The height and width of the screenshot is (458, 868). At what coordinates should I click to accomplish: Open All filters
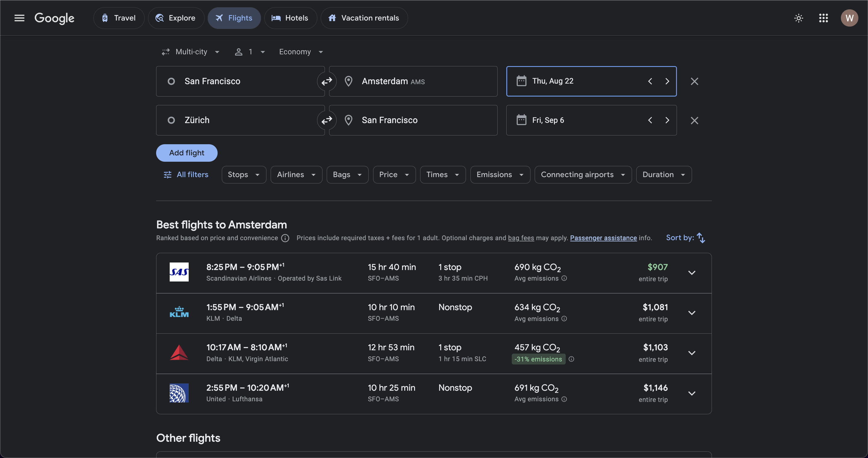tap(186, 175)
